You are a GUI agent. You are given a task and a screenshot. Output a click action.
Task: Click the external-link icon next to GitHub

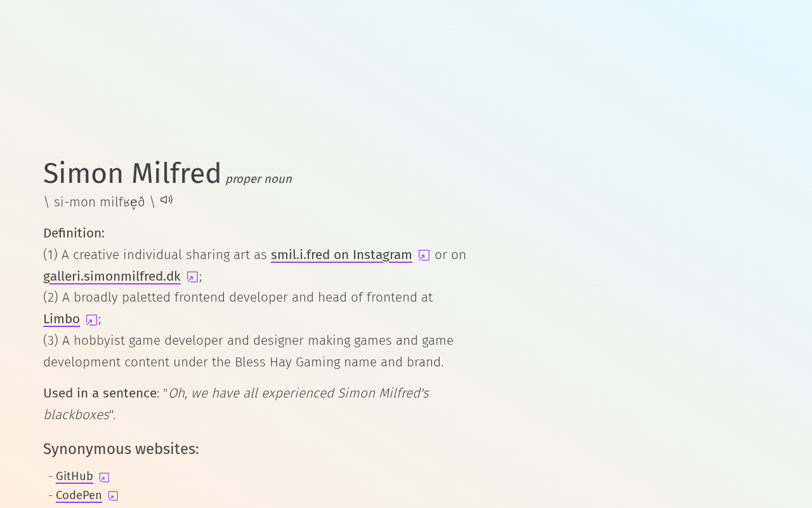(x=104, y=478)
